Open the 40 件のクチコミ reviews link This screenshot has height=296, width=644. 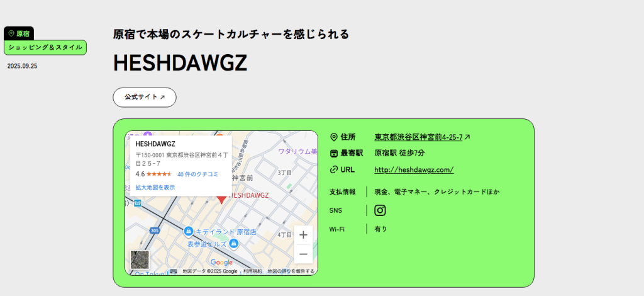[x=197, y=174]
